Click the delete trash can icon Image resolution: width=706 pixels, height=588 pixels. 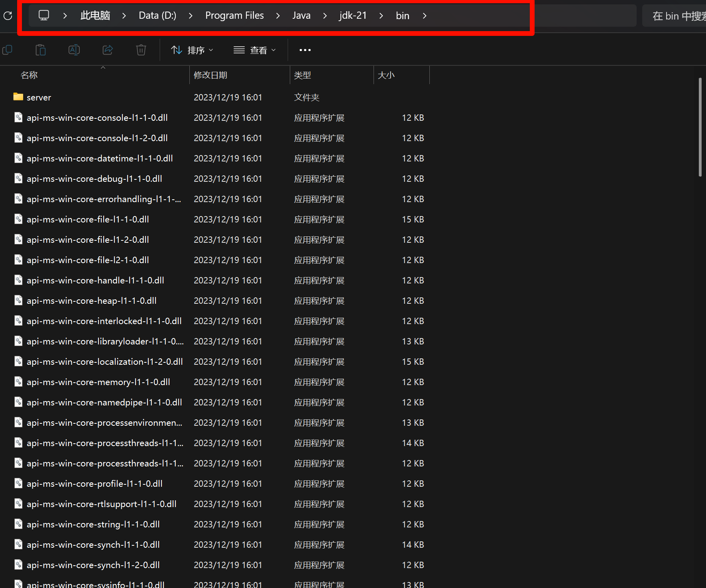click(x=141, y=50)
